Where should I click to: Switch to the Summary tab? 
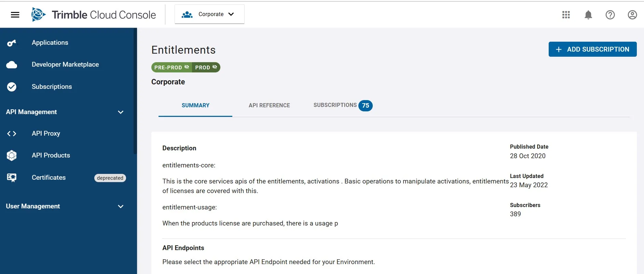pos(195,106)
